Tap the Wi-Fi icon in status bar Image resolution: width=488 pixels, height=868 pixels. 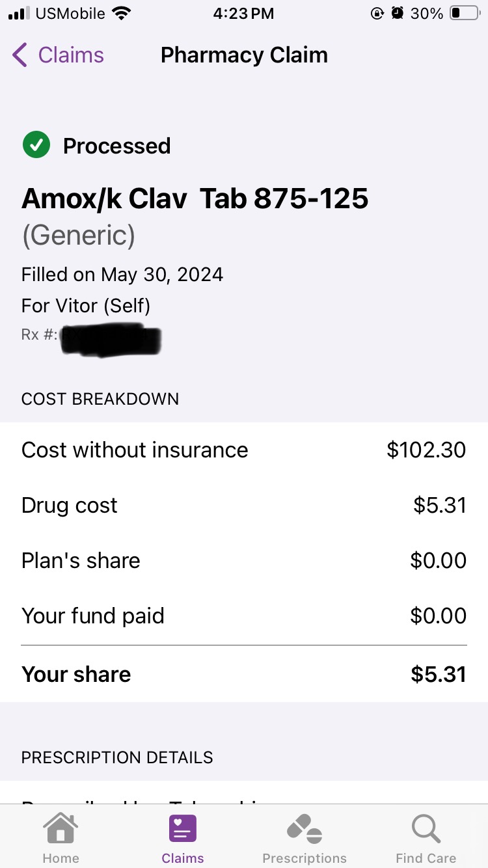(121, 13)
